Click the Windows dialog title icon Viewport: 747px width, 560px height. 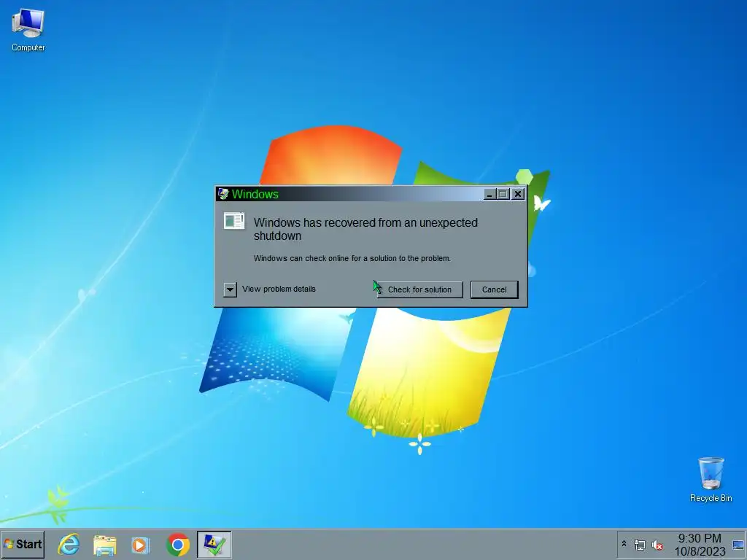pos(223,194)
